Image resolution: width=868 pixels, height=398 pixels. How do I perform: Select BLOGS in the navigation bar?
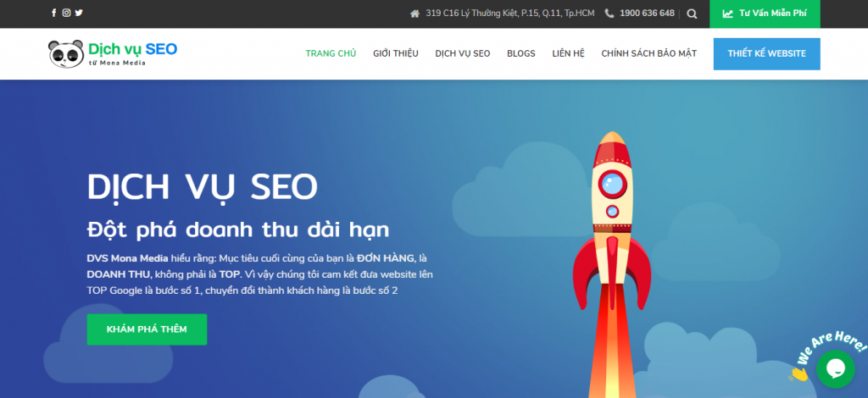(x=521, y=53)
